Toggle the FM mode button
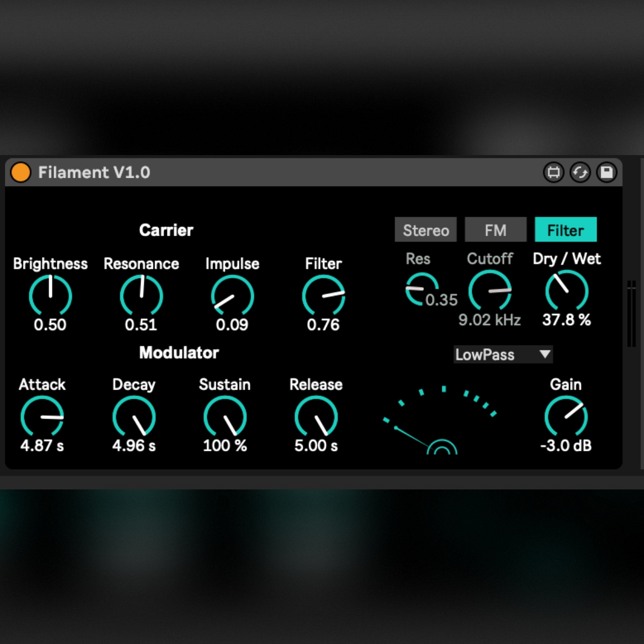644x644 pixels. coord(495,230)
